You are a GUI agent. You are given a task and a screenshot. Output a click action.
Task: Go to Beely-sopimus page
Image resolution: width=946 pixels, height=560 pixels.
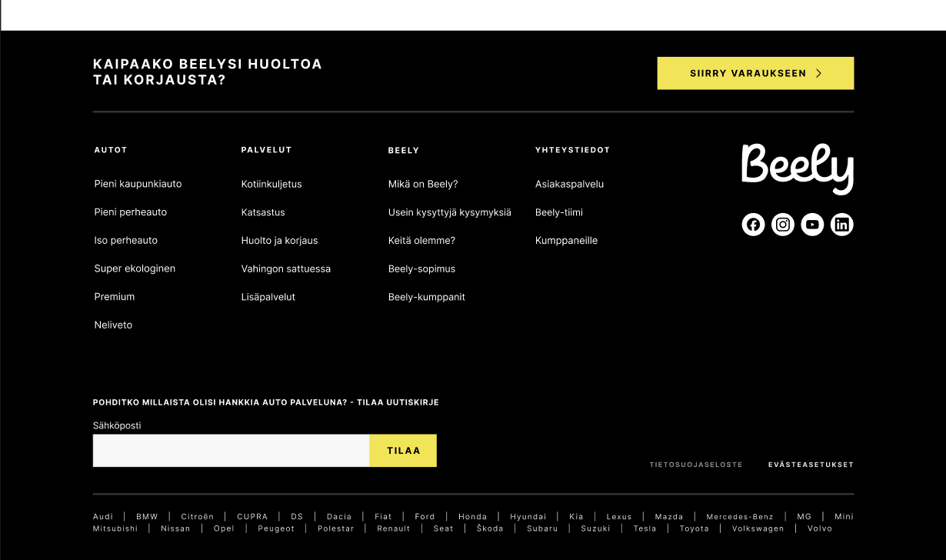[x=421, y=268]
